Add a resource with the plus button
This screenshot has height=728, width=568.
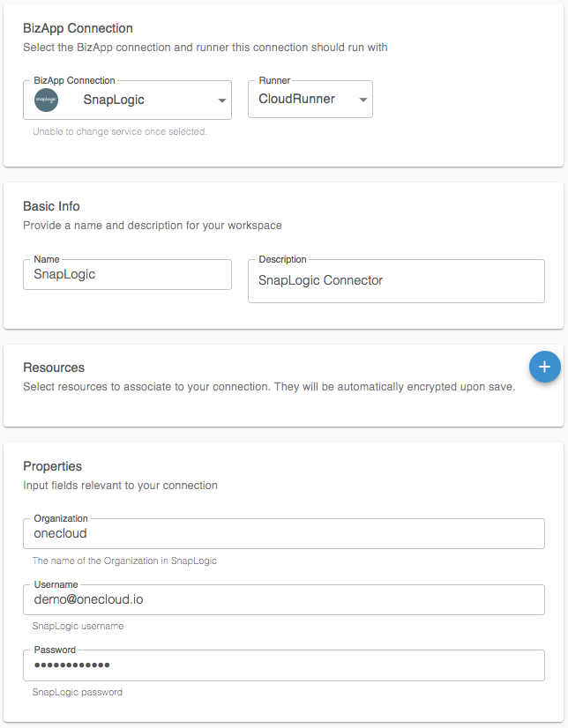tap(544, 367)
